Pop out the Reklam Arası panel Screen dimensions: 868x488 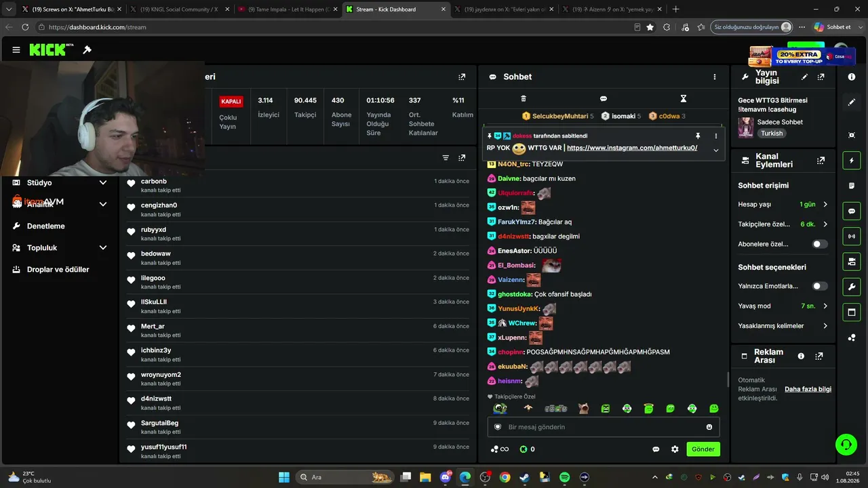818,356
